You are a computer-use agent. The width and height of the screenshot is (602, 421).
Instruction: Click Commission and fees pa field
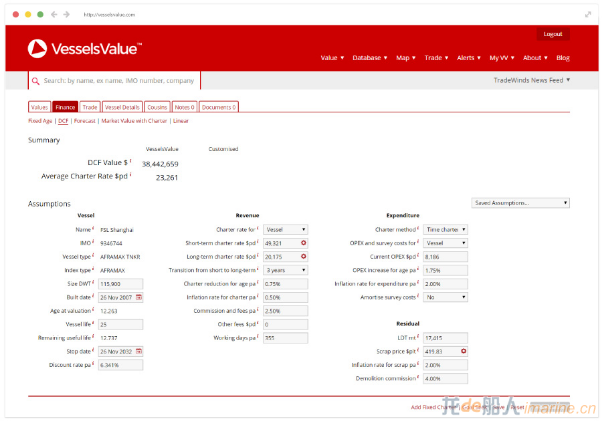285,310
